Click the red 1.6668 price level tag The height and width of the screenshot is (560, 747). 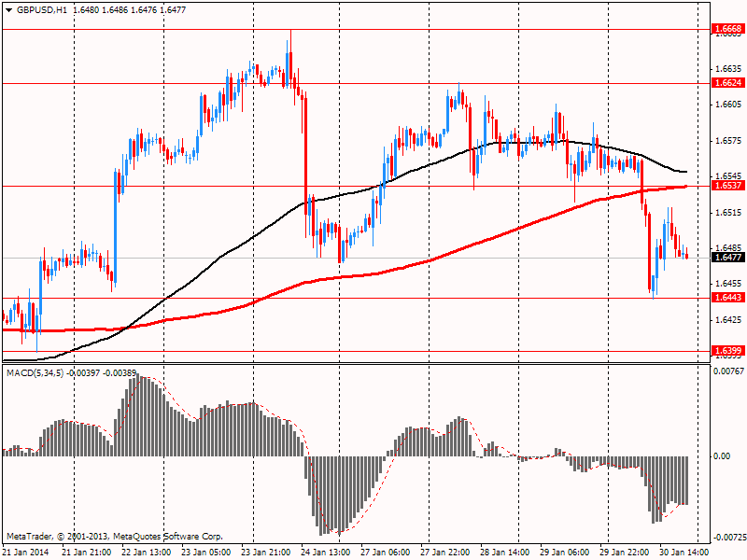tap(728, 29)
